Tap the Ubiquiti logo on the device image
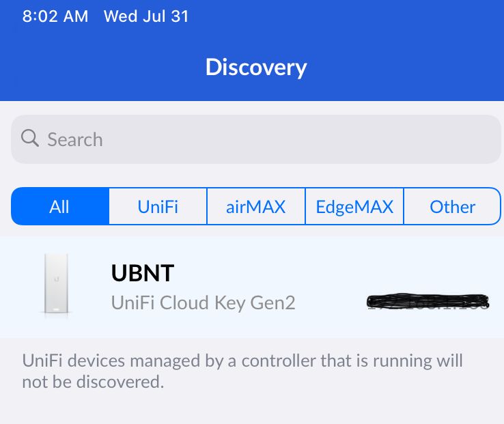 click(57, 278)
